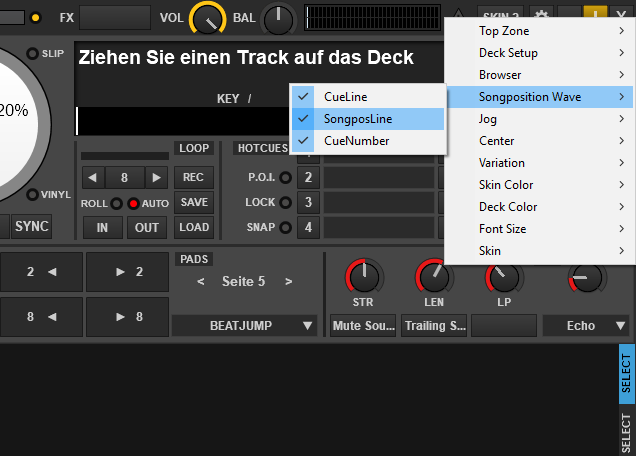Click the blue SELECT side tab
636x456 pixels.
pyautogui.click(x=627, y=374)
